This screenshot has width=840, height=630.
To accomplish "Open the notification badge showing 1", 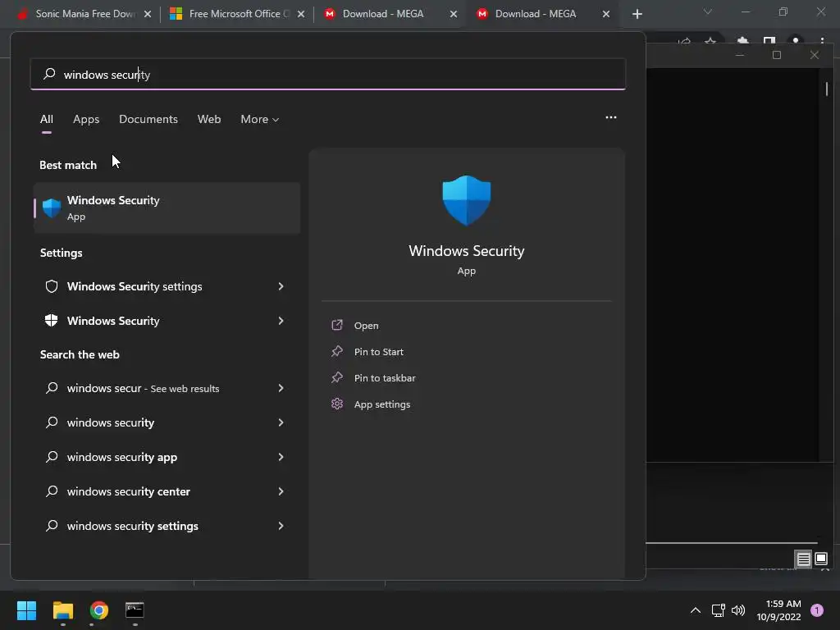I will point(817,610).
